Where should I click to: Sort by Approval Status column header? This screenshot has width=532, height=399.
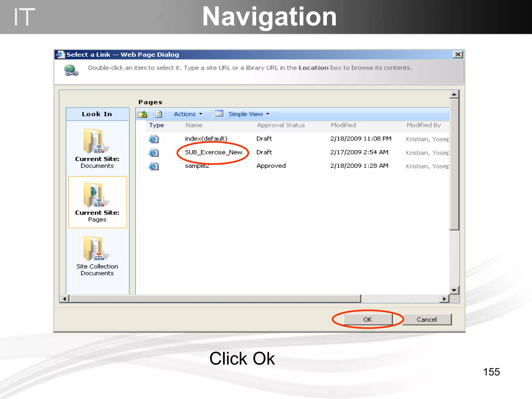[281, 125]
